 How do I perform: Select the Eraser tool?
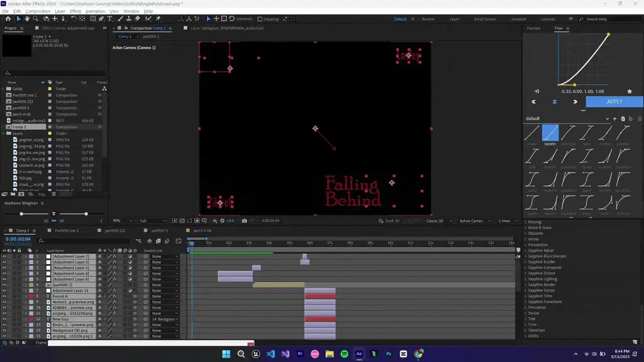click(137, 19)
